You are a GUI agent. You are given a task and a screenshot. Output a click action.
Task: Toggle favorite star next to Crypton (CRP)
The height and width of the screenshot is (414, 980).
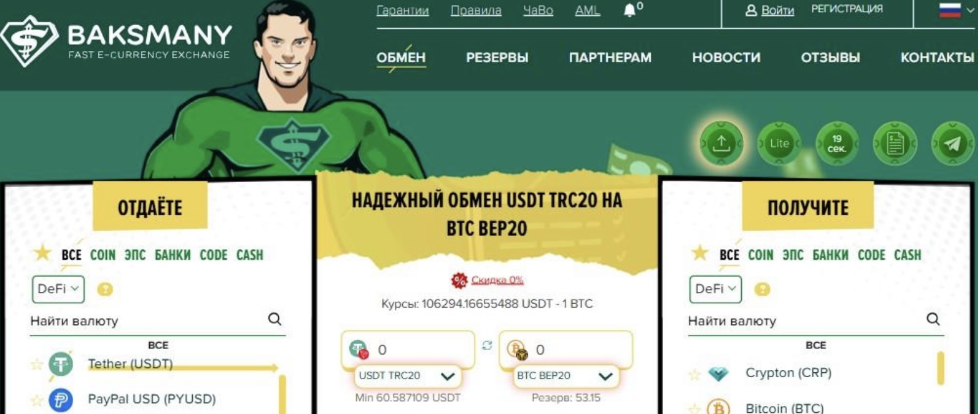pyautogui.click(x=694, y=374)
